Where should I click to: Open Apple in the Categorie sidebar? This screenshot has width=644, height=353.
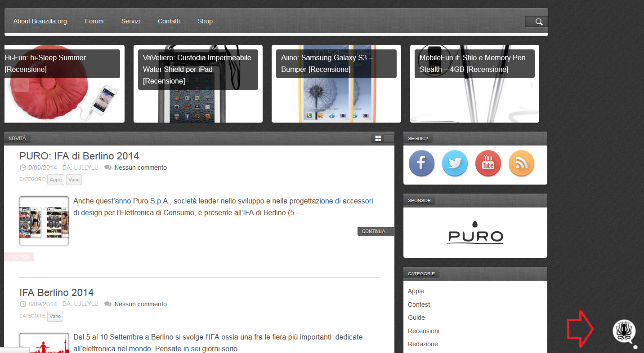tap(416, 291)
